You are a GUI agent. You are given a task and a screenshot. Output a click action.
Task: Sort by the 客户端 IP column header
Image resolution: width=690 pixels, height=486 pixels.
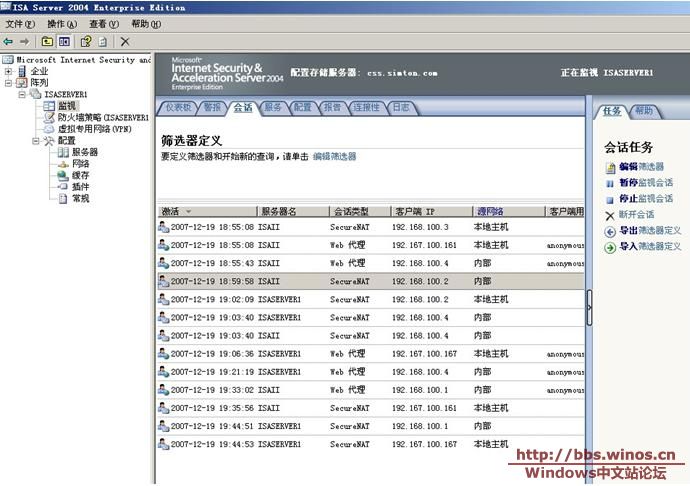click(415, 211)
